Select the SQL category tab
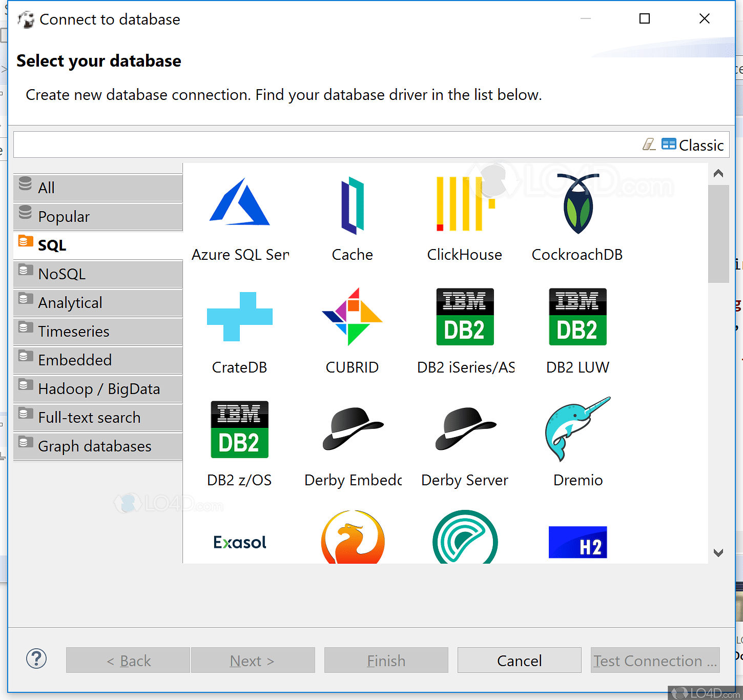The width and height of the screenshot is (743, 700). (x=98, y=245)
